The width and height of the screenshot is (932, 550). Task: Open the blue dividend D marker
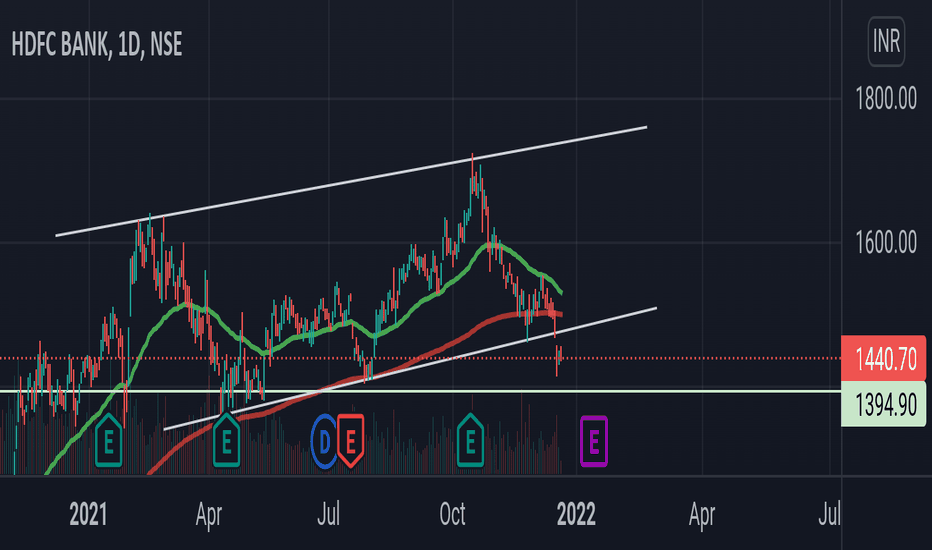[x=324, y=442]
